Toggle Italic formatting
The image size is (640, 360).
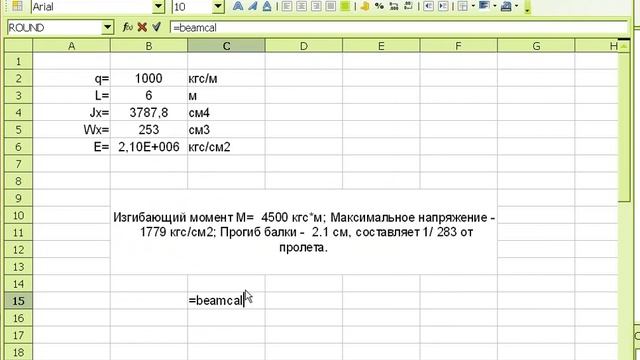[x=253, y=6]
